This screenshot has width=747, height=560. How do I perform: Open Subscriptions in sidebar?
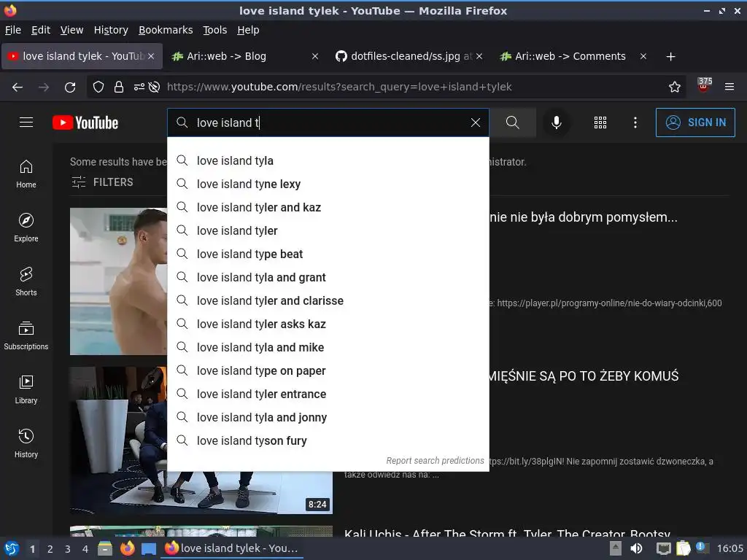(x=26, y=336)
